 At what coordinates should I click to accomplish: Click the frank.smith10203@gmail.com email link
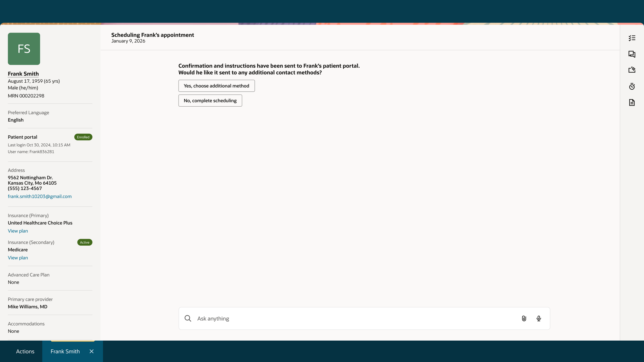(40, 196)
